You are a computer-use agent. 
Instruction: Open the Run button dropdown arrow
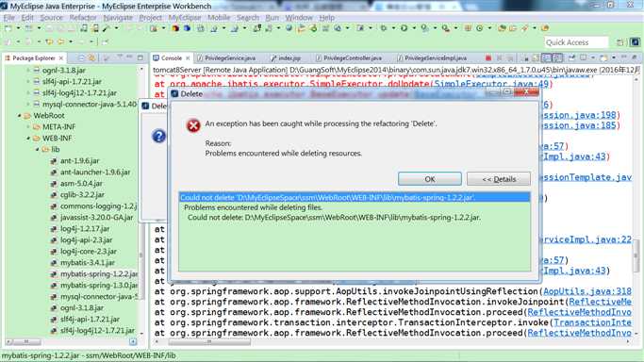pyautogui.click(x=414, y=28)
